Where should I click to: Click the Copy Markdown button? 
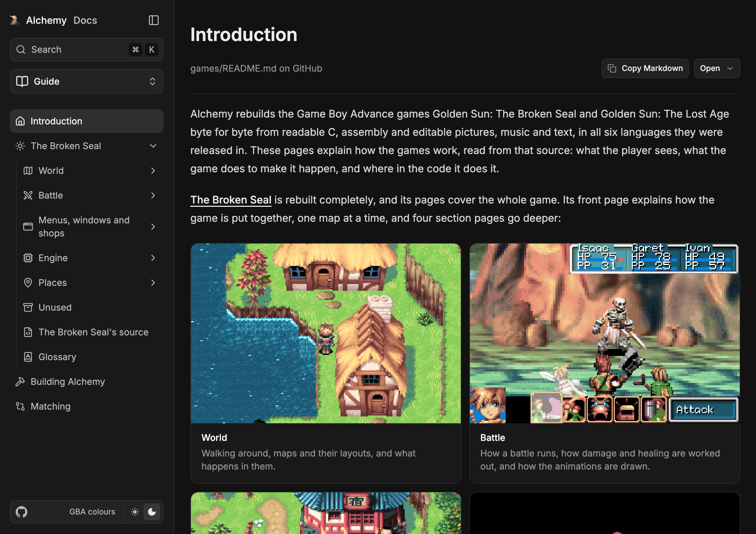(645, 68)
